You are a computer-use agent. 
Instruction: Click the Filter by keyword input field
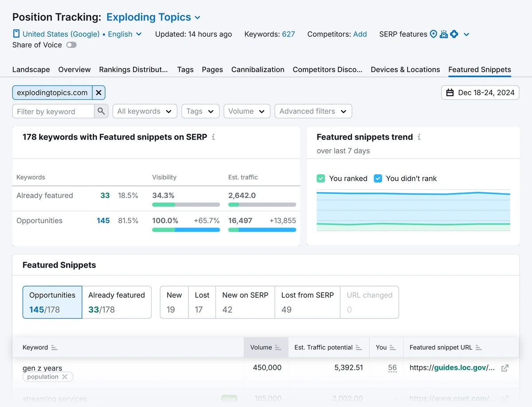pyautogui.click(x=53, y=111)
